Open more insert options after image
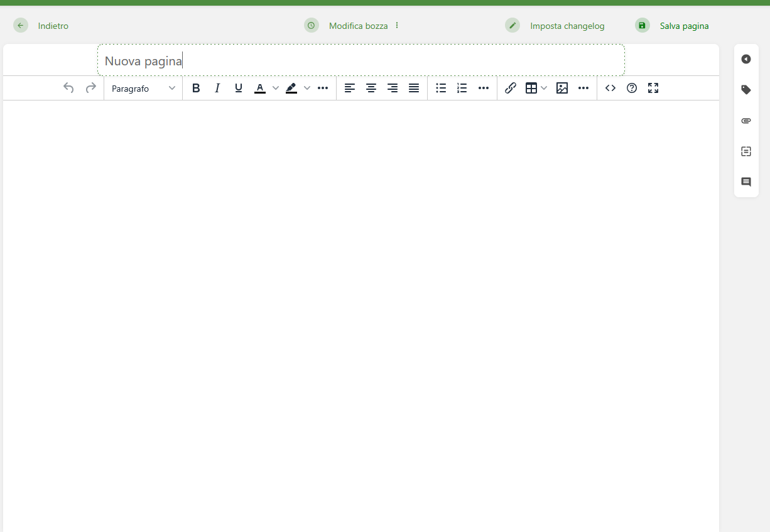The height and width of the screenshot is (532, 770). point(583,88)
